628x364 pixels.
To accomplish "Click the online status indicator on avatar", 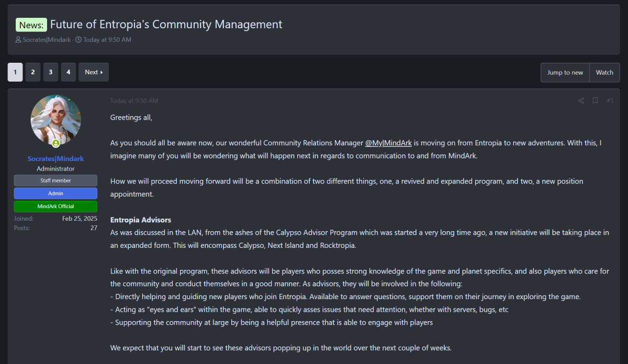I will point(55,143).
